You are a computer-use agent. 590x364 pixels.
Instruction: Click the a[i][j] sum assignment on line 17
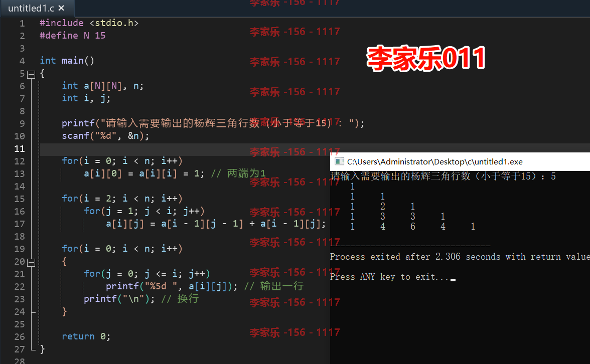point(216,224)
